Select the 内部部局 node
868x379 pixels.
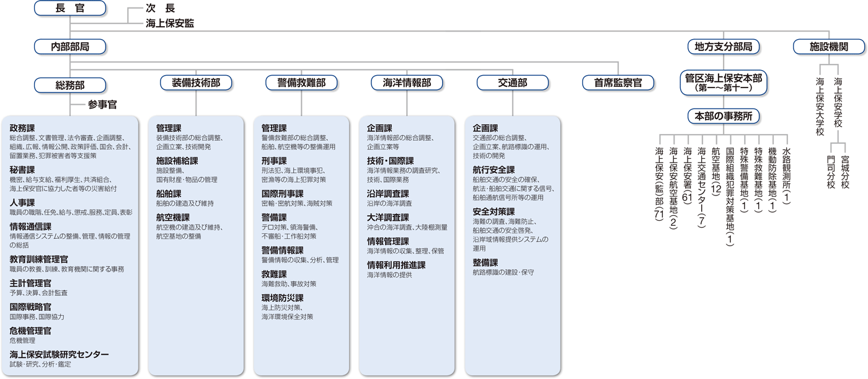(x=69, y=46)
